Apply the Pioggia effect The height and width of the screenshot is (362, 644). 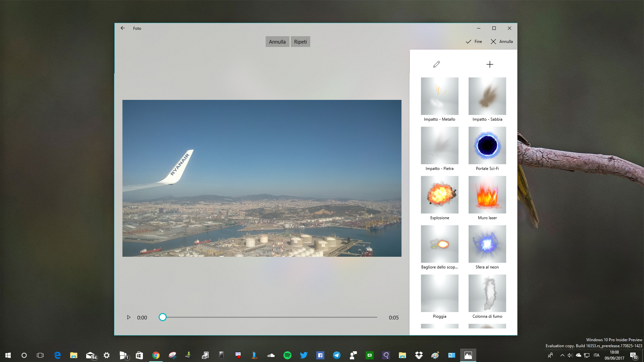[x=440, y=297]
